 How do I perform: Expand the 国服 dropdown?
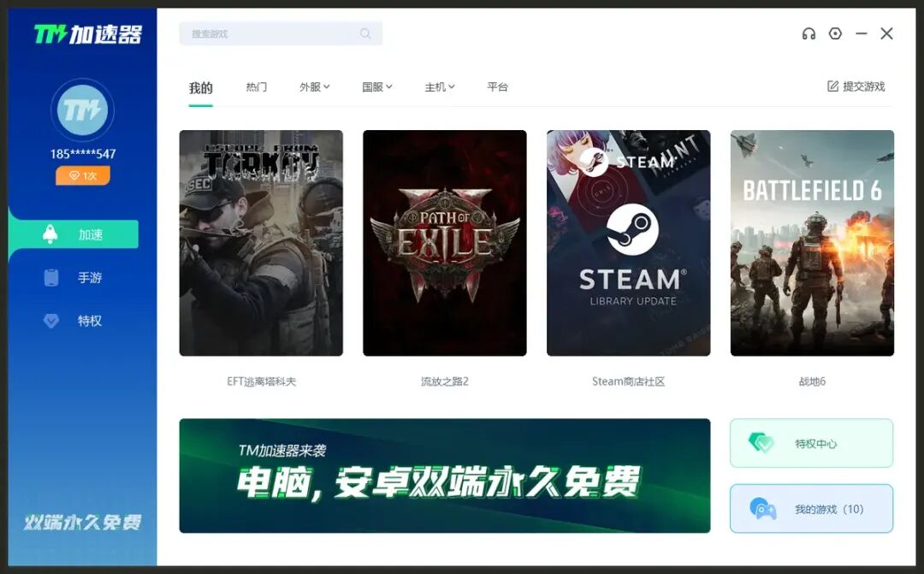(x=377, y=87)
